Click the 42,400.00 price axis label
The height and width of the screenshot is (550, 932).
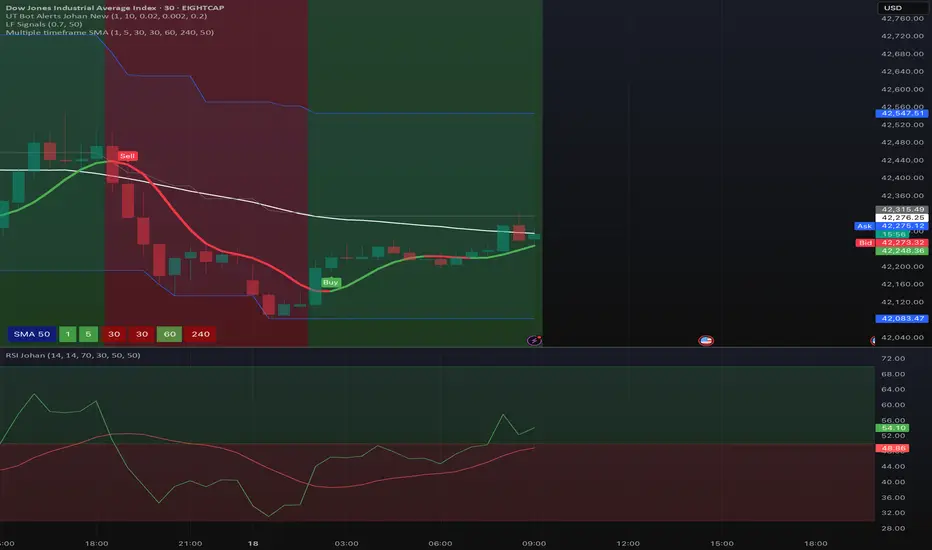coord(902,178)
